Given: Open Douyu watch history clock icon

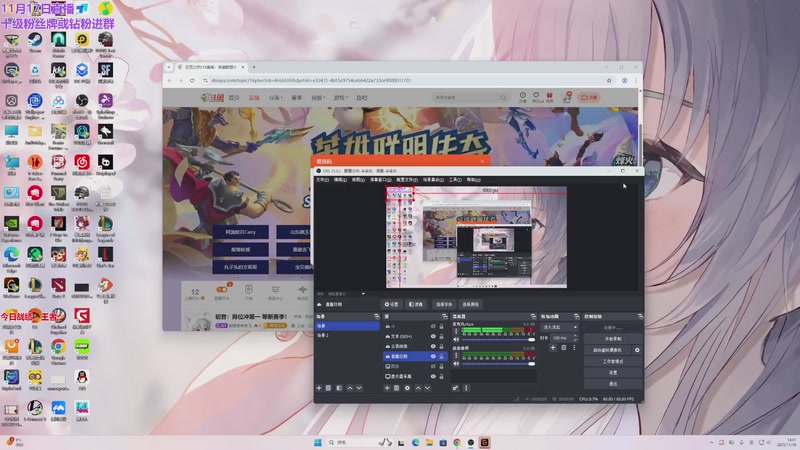Looking at the screenshot, I should pyautogui.click(x=523, y=97).
